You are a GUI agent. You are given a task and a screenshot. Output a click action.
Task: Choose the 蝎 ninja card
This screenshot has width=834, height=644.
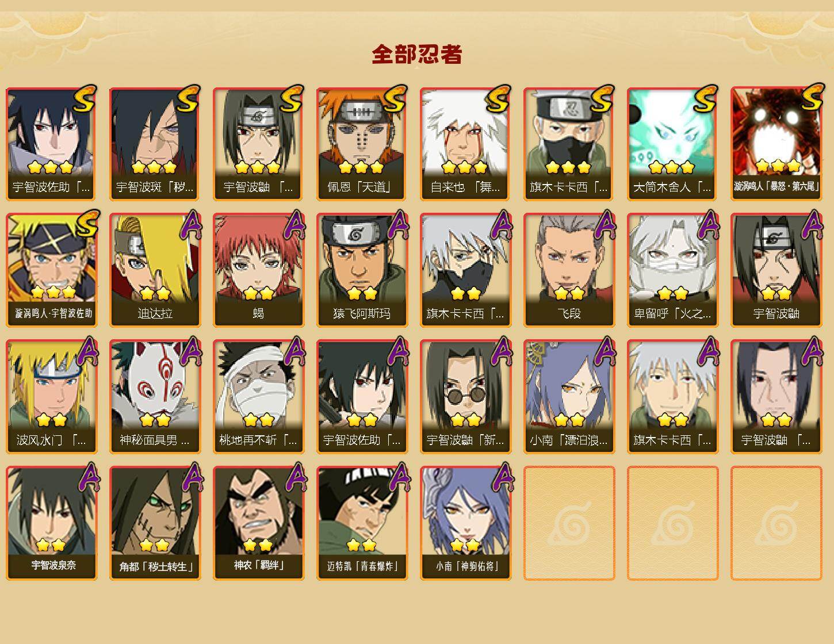coord(258,270)
